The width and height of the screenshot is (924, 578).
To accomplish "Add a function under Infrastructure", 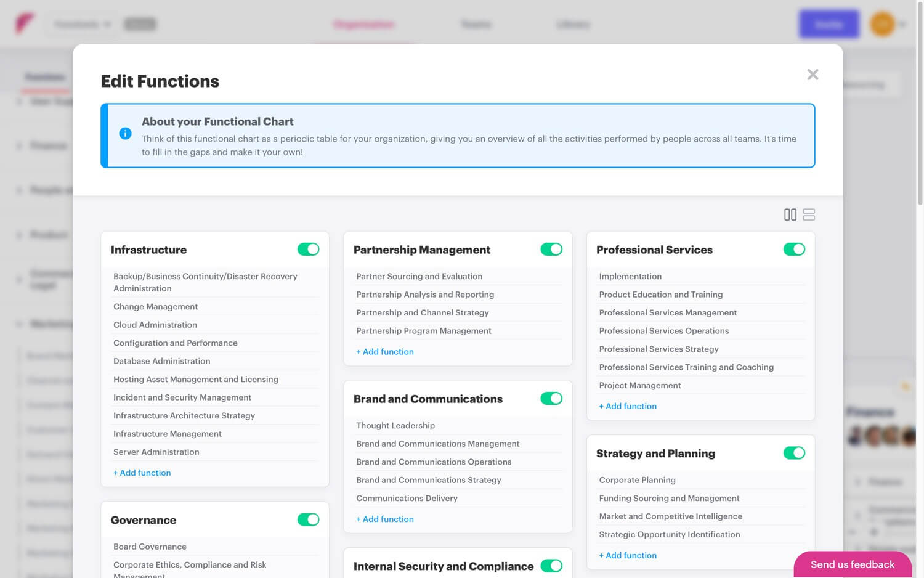I will [x=142, y=473].
